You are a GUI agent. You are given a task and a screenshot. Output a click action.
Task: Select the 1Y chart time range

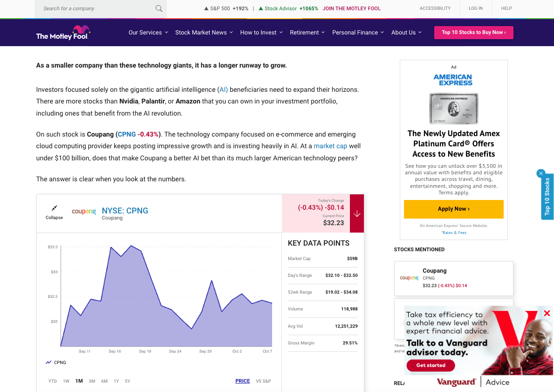click(x=116, y=381)
